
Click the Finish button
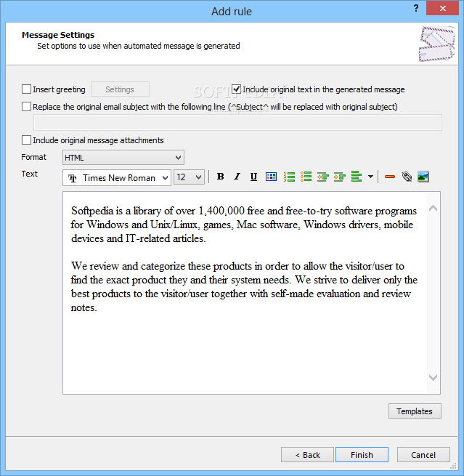[x=362, y=455]
